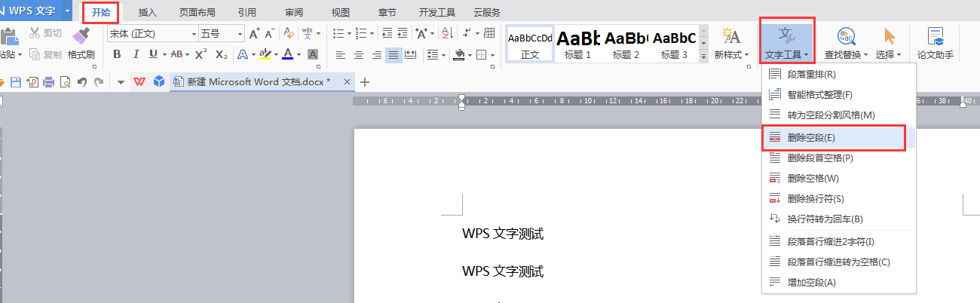The height and width of the screenshot is (303, 980).
Task: Expand the numbered list dropdown arrow
Action: [x=371, y=33]
